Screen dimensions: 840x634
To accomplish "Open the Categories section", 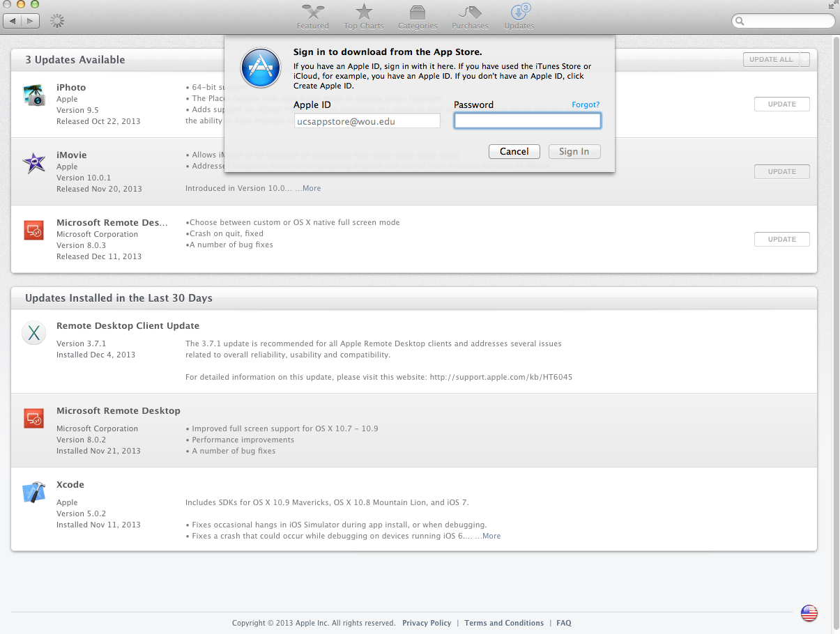I will [418, 17].
